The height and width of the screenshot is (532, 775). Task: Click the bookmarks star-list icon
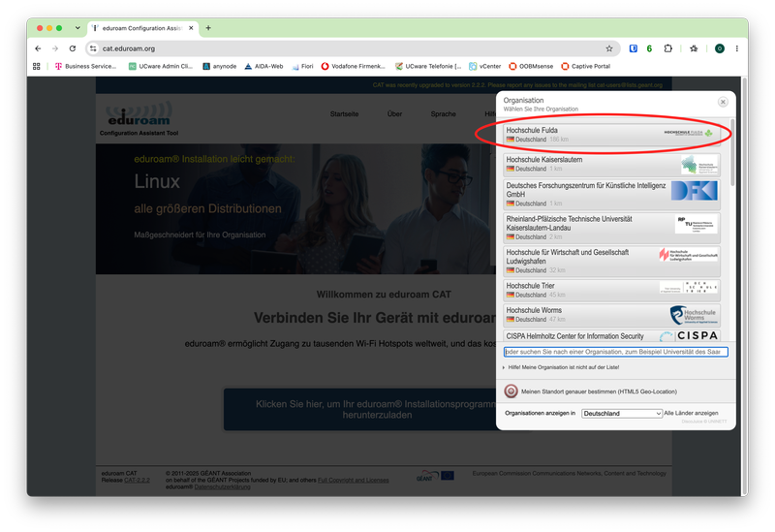[694, 48]
